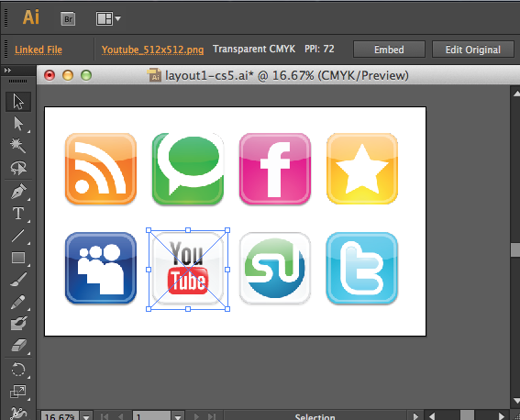
Task: Go to the last artboard button
Action: 212,416
